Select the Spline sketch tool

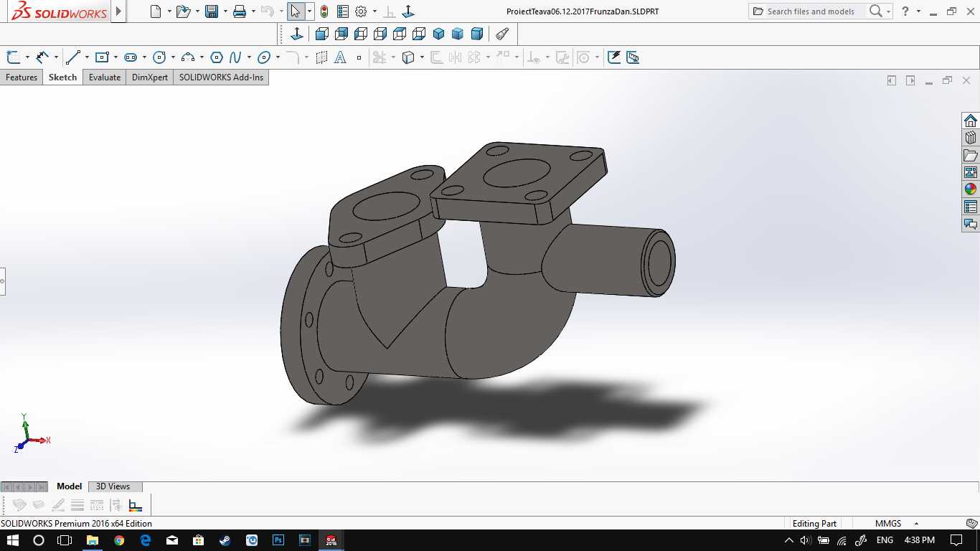(235, 57)
